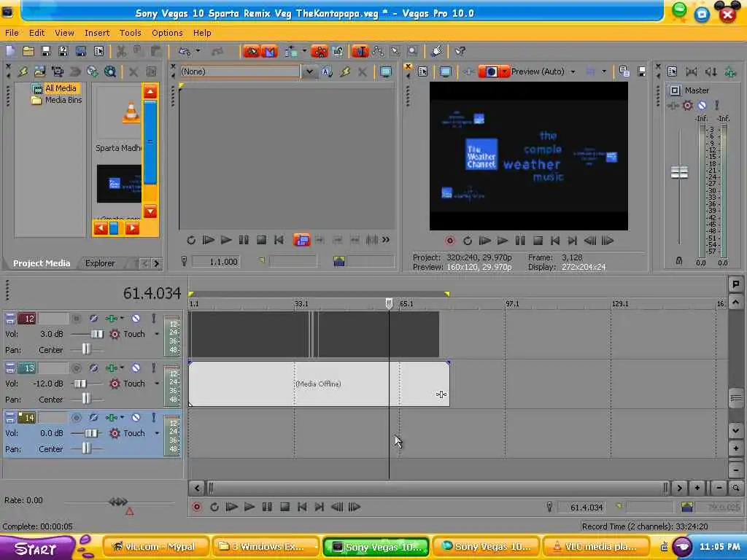Switch to VLC media player taskbar item
The width and height of the screenshot is (747, 560).
pos(595,547)
